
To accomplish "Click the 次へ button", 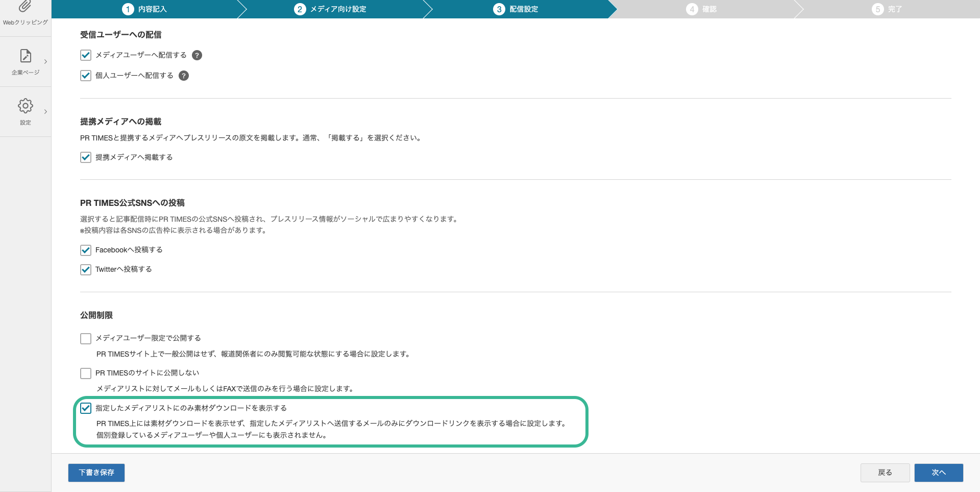I will pos(939,473).
